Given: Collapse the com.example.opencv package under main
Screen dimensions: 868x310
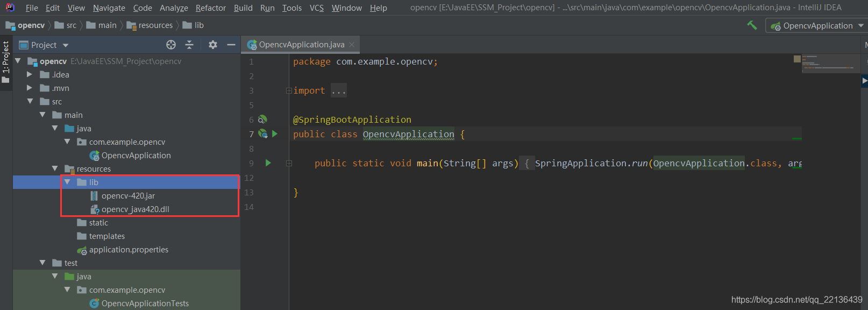Looking at the screenshot, I should (x=67, y=142).
